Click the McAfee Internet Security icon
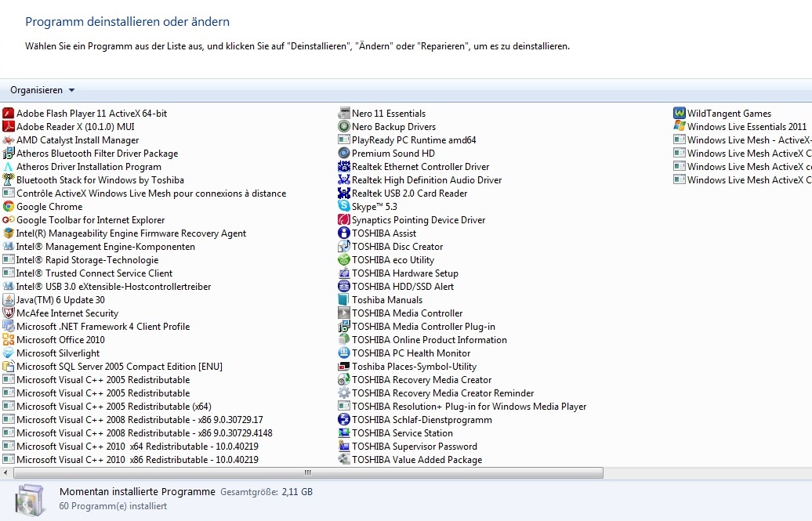 tap(9, 313)
